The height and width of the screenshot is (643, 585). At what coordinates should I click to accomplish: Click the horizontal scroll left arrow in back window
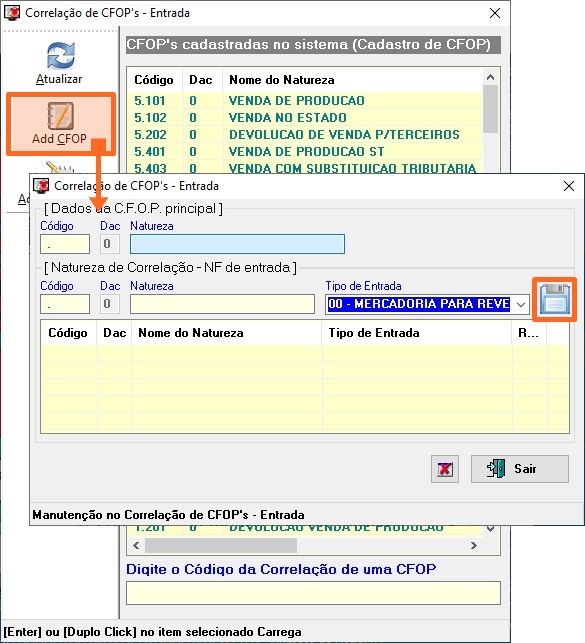click(x=137, y=545)
